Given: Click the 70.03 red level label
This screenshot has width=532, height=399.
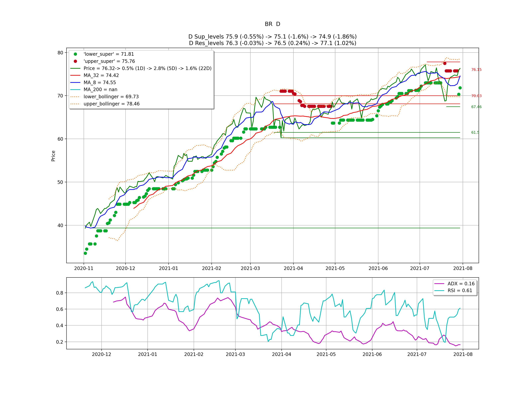Looking at the screenshot, I should tap(476, 96).
